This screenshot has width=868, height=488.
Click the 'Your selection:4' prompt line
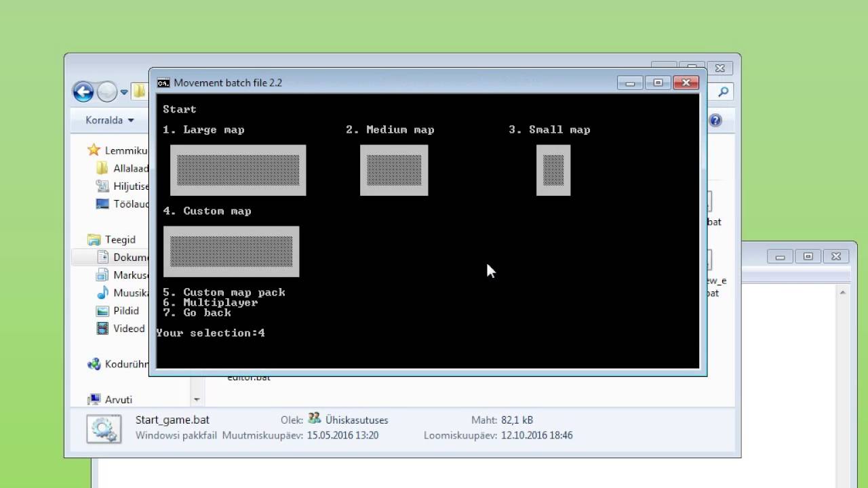tap(211, 333)
